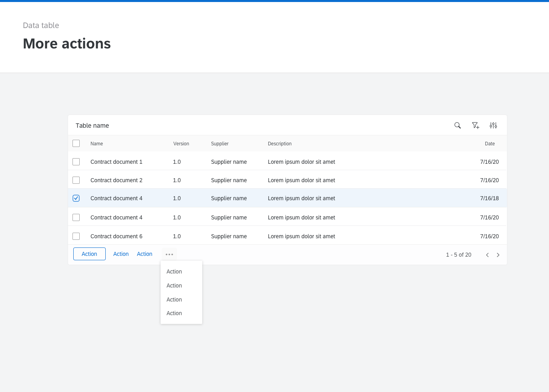Select the second Action in the overflow menu
Viewport: 549px width, 392px height.
click(x=174, y=285)
